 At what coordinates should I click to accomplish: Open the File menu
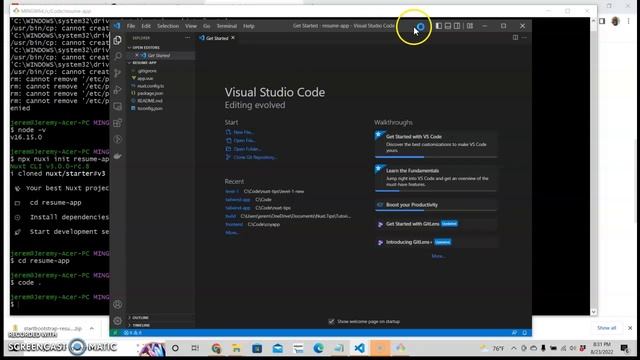(131, 26)
